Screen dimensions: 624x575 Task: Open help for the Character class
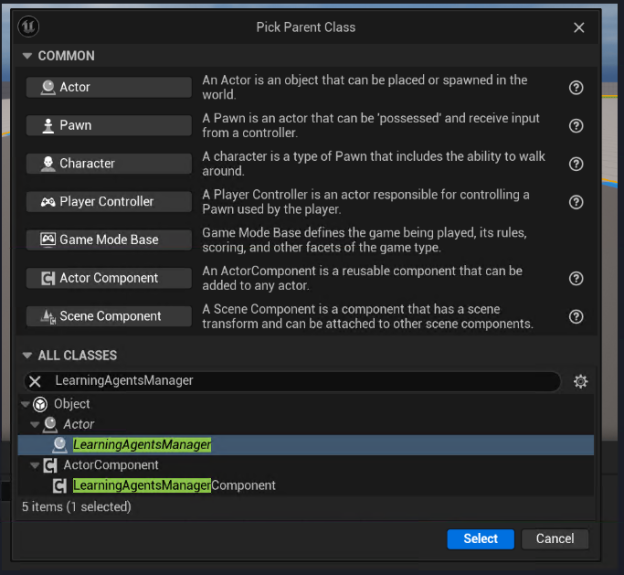tap(576, 164)
